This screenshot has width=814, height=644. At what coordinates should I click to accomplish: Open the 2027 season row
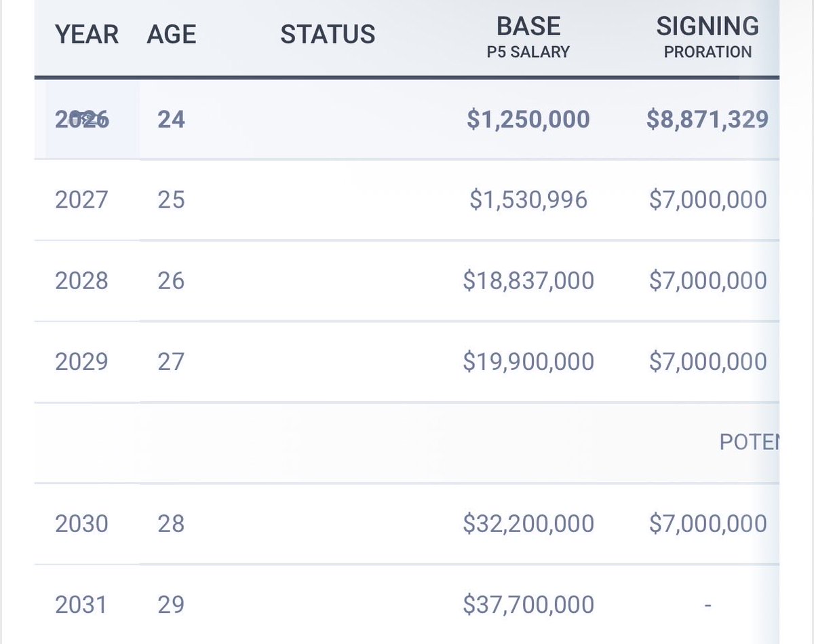pyautogui.click(x=407, y=200)
